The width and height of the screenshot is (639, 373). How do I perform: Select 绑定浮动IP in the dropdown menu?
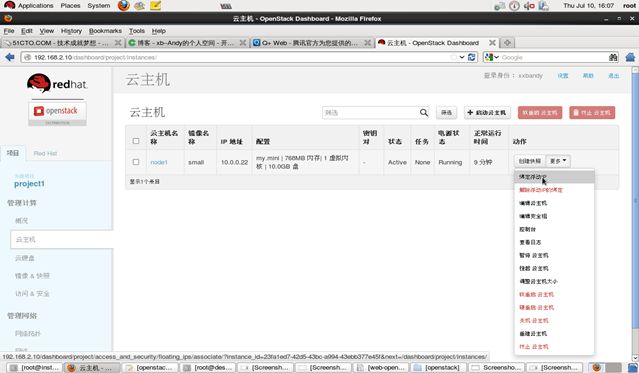pyautogui.click(x=554, y=177)
